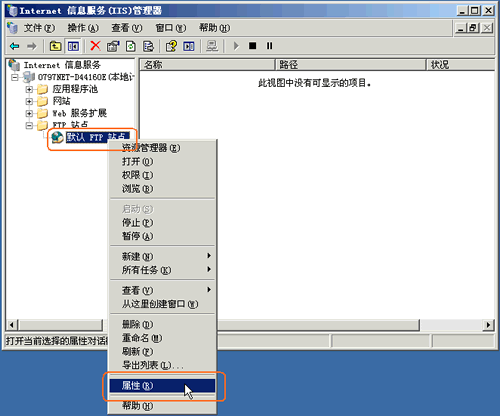Toggle the console tree show/hide icon

click(x=73, y=46)
